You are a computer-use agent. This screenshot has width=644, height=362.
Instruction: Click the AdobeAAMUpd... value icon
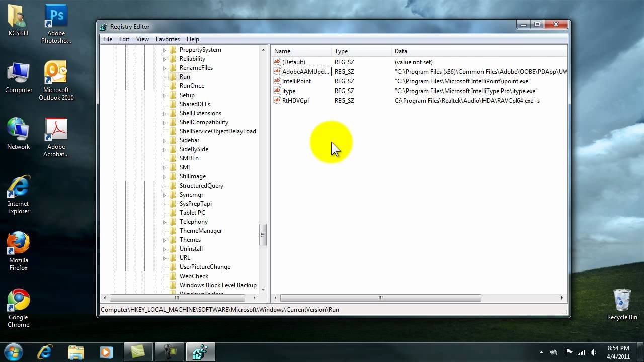277,71
